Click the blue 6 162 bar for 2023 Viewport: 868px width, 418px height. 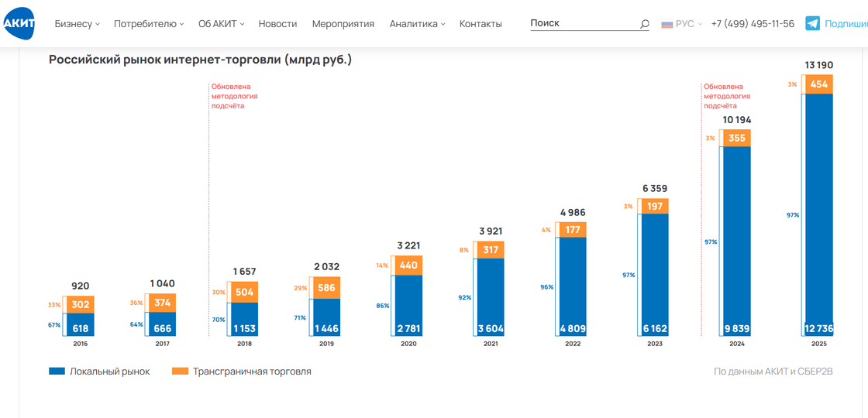click(655, 275)
